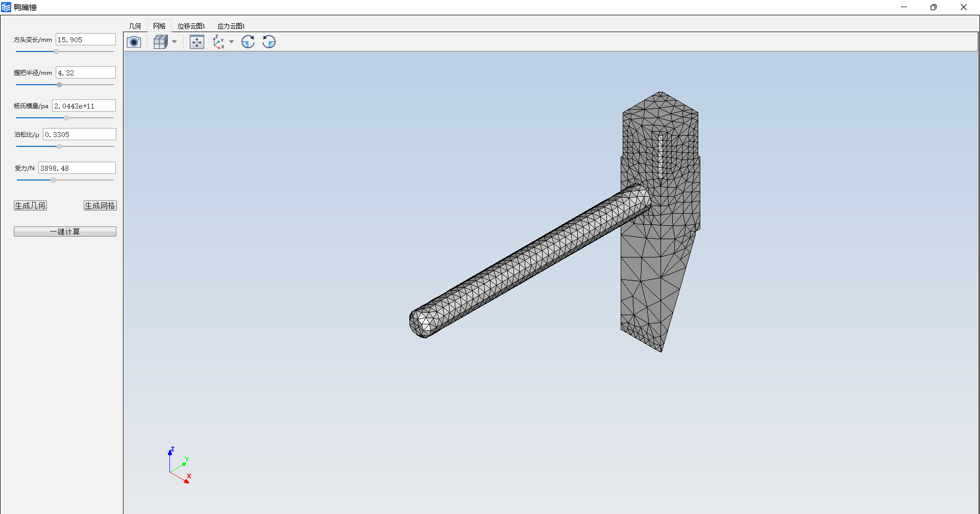980x514 pixels.
Task: Edit the 受力/N input field
Action: click(77, 168)
